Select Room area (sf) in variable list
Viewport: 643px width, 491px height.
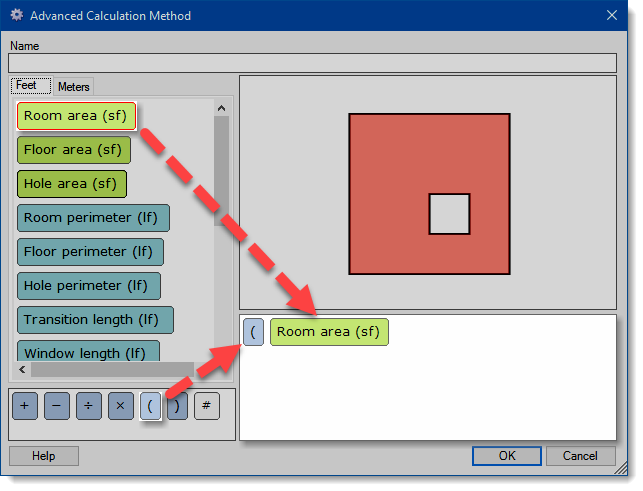(76, 116)
